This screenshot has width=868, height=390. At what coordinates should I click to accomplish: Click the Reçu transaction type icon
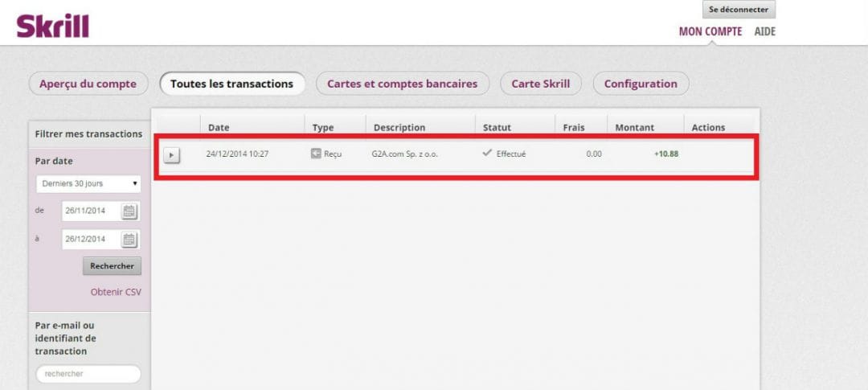(316, 154)
